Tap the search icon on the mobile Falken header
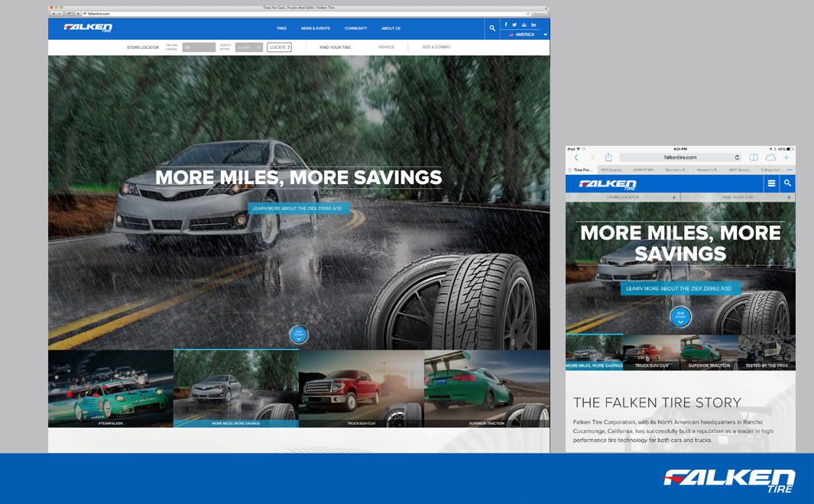Image resolution: width=814 pixels, height=504 pixels. (788, 183)
